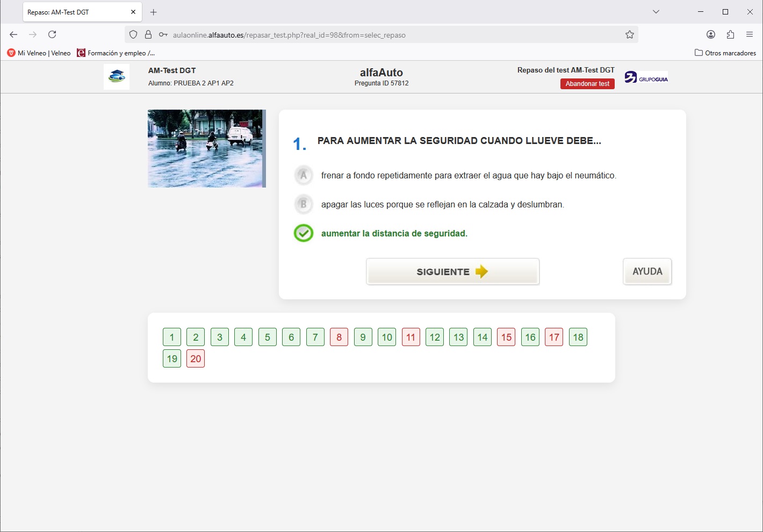This screenshot has height=532, width=763.
Task: Click the tracking protection shield icon
Action: [133, 34]
